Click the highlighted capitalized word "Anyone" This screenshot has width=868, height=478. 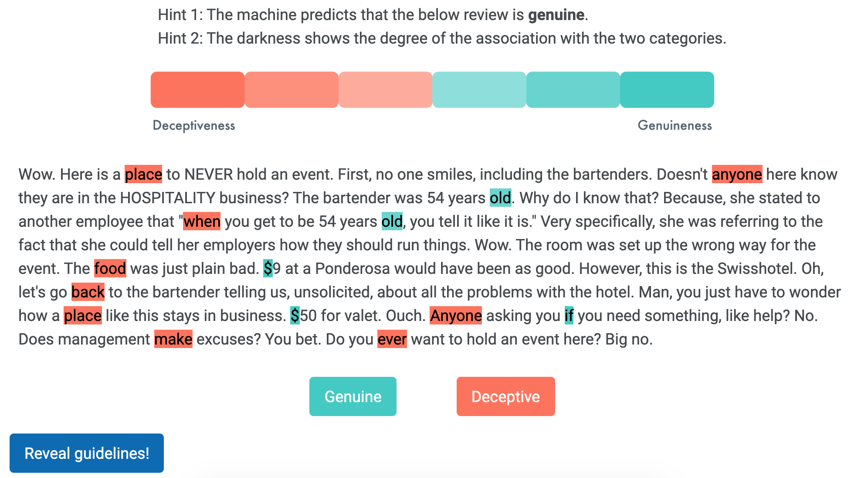[x=456, y=316]
